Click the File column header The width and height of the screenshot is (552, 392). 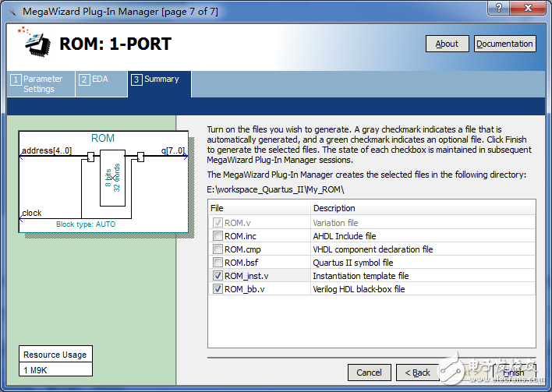point(259,208)
